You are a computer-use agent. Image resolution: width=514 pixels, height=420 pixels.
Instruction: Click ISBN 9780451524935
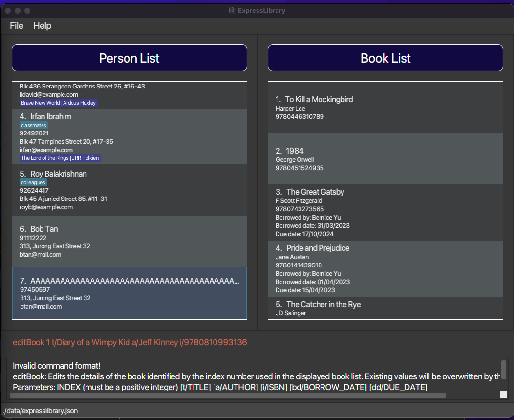(300, 168)
